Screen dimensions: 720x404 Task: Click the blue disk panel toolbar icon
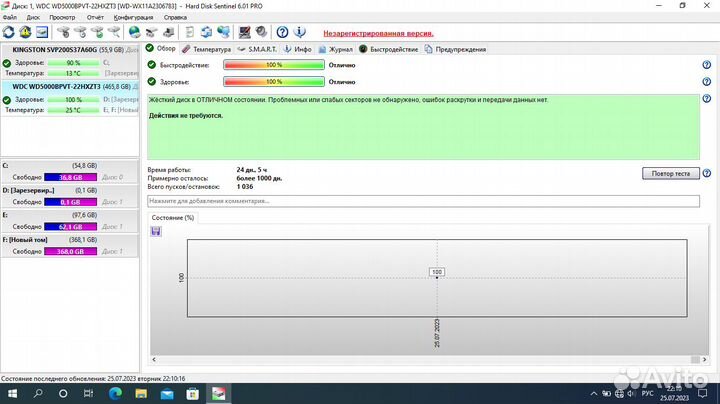click(42, 32)
